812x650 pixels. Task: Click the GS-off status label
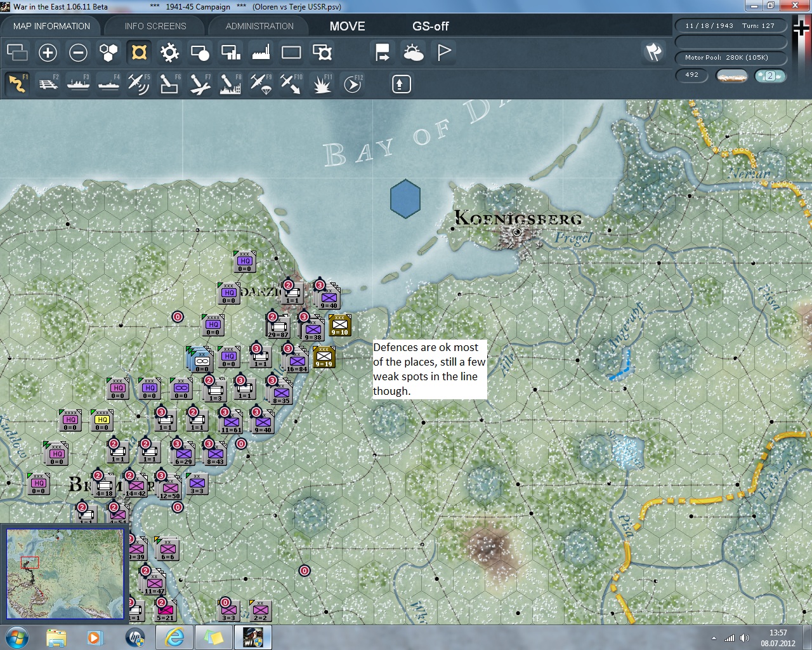(430, 26)
